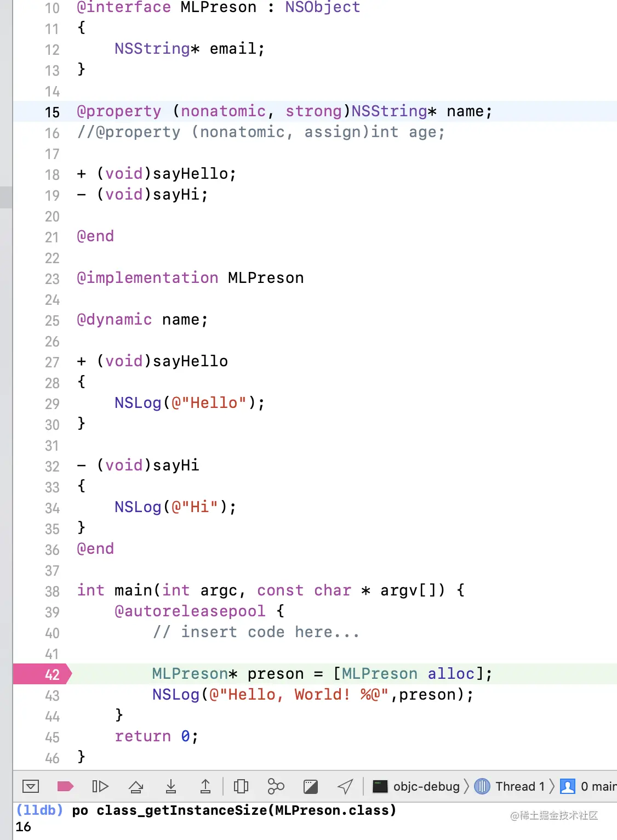617x840 pixels.
Task: Click the "NSString* email;" ivar line
Action: coord(190,49)
